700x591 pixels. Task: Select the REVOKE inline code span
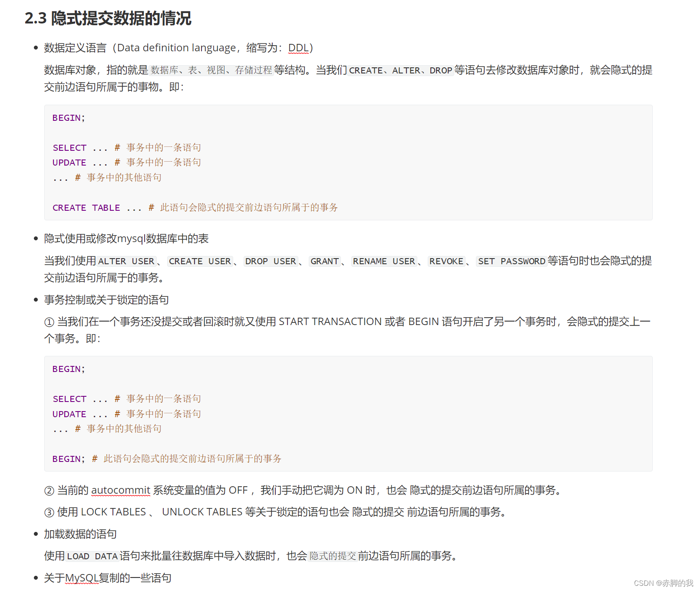[446, 261]
